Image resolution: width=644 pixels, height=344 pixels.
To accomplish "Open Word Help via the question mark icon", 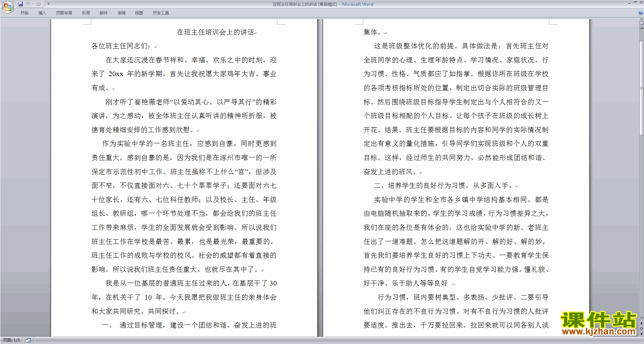I will [x=641, y=13].
